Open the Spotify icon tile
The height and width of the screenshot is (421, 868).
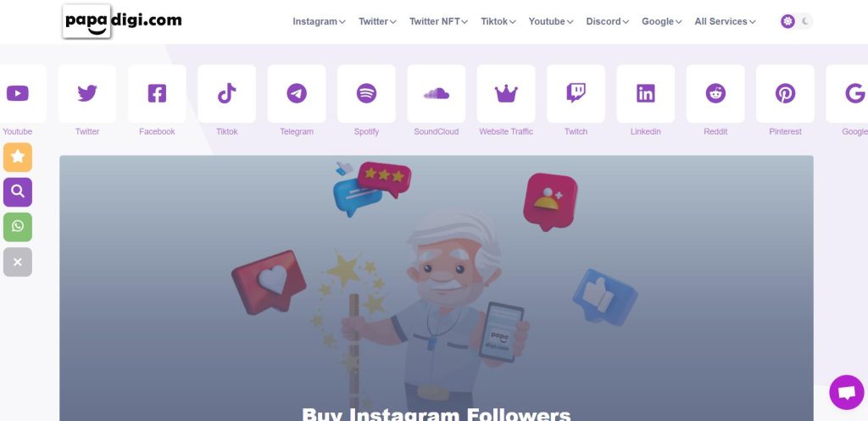click(x=366, y=93)
